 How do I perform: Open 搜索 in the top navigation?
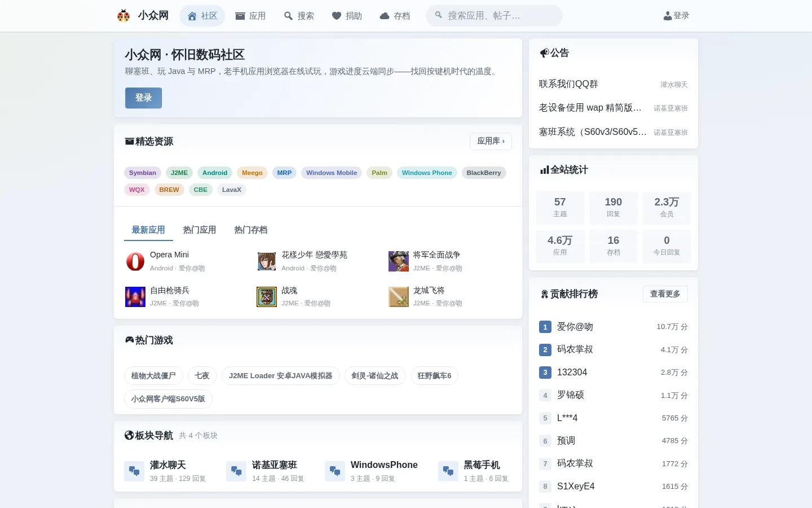pos(299,16)
